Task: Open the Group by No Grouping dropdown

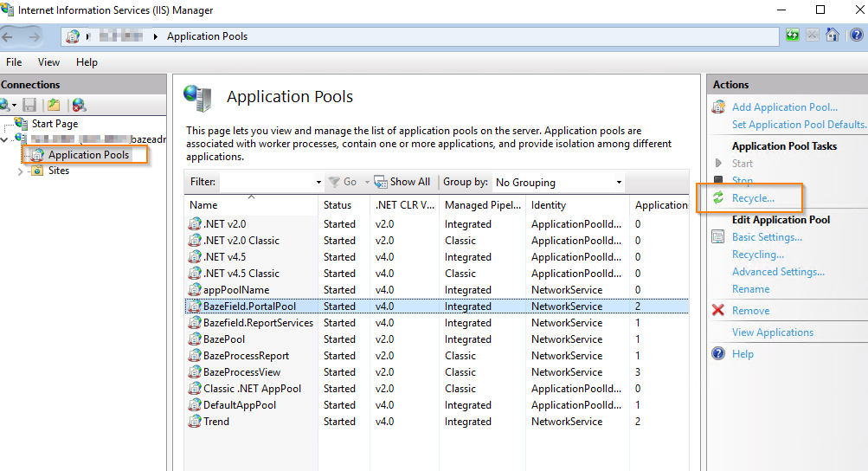Action: tap(619, 183)
